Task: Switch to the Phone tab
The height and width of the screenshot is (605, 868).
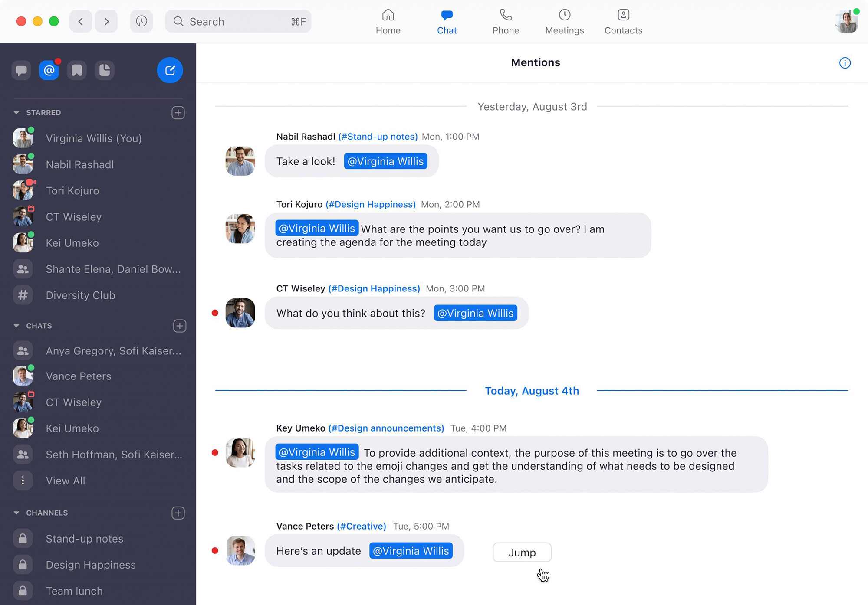Action: tap(506, 22)
